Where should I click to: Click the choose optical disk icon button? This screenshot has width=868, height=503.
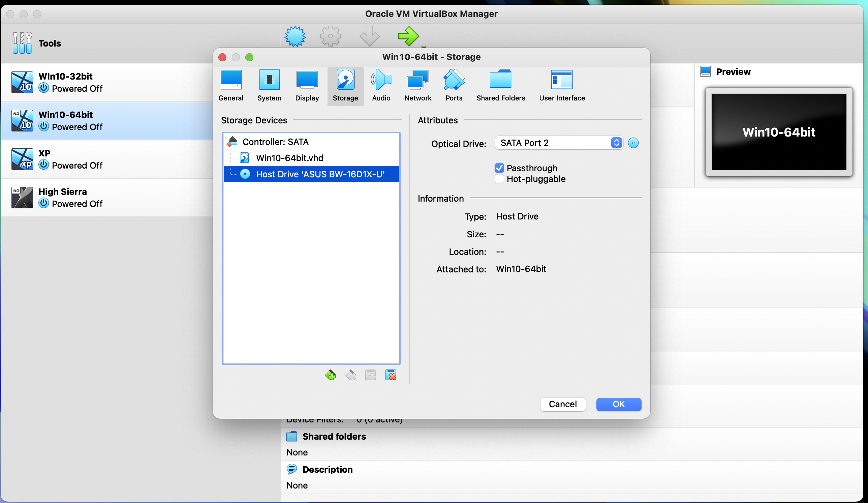click(633, 143)
